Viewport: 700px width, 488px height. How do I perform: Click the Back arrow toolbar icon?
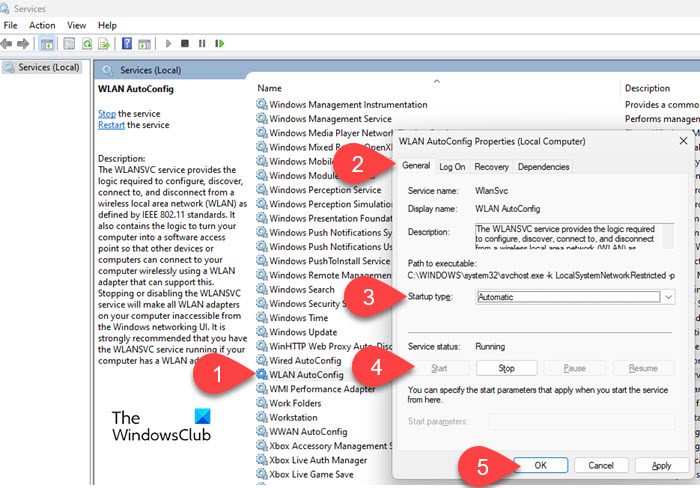(x=6, y=44)
